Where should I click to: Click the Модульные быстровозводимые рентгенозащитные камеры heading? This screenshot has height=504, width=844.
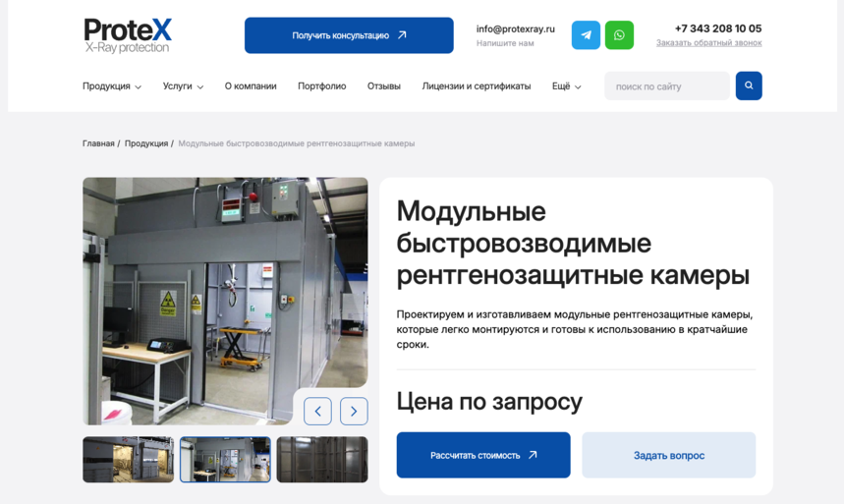tap(573, 243)
